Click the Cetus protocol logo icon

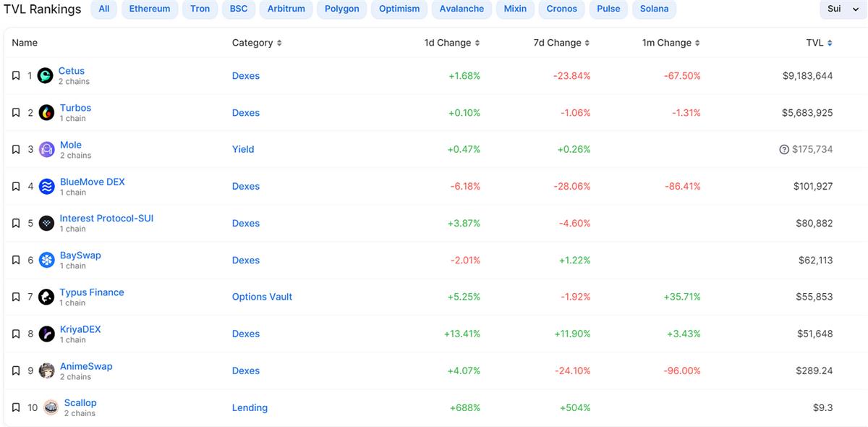point(46,75)
